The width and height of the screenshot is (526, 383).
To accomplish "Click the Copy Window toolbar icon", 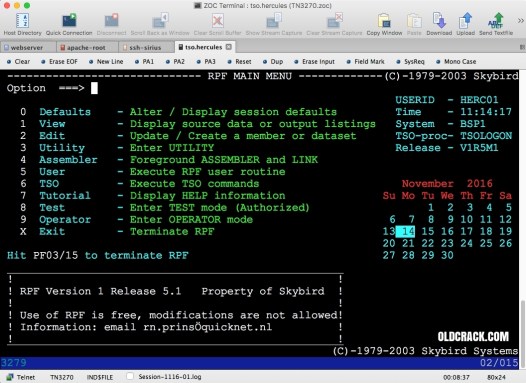I will pyautogui.click(x=384, y=23).
